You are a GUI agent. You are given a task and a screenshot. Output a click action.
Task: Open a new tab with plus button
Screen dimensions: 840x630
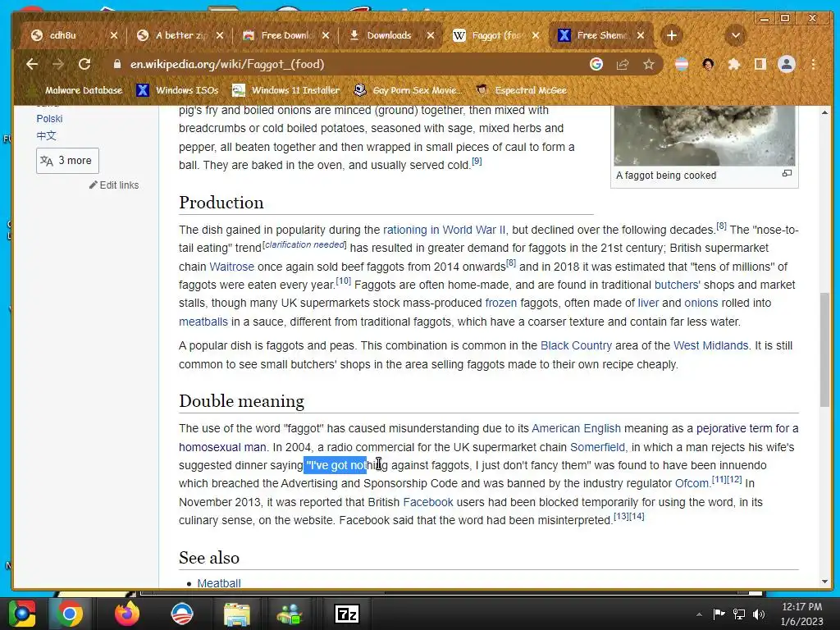click(672, 35)
